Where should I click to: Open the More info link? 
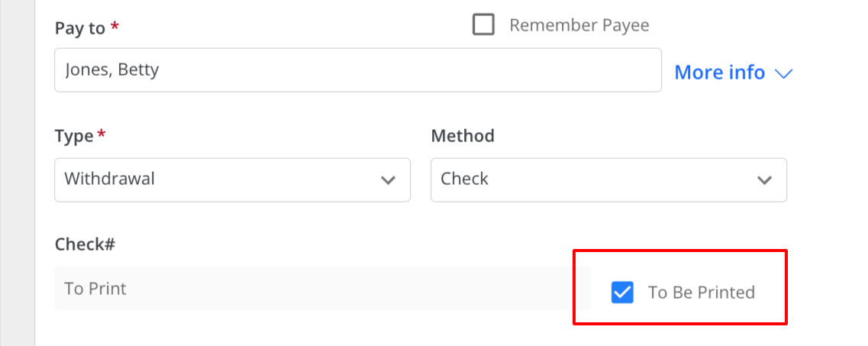(x=719, y=73)
